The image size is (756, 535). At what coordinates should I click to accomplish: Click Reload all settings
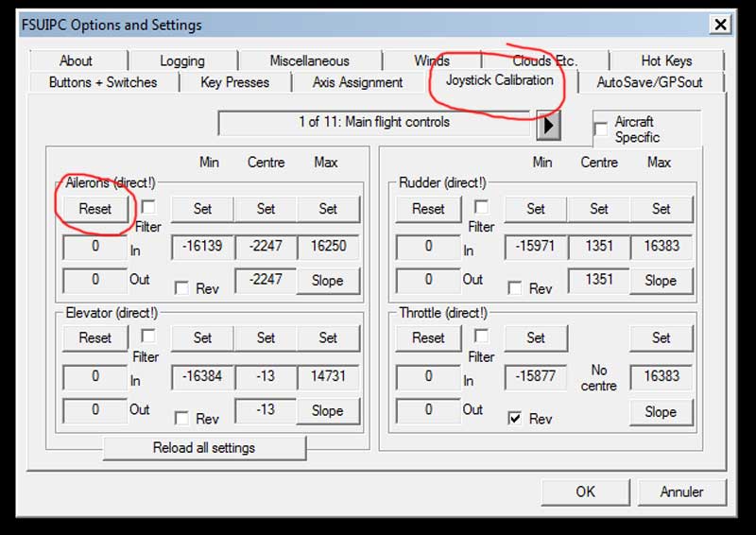204,448
